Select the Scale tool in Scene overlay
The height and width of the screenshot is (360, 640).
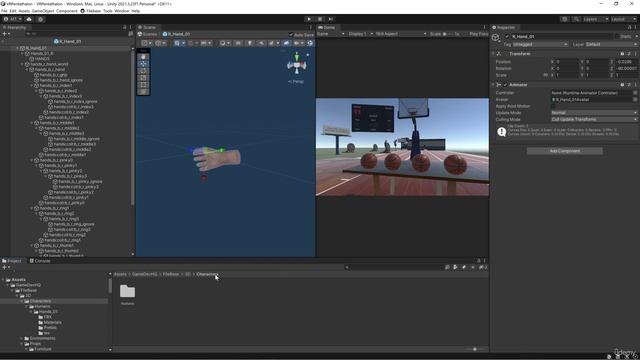[143, 78]
